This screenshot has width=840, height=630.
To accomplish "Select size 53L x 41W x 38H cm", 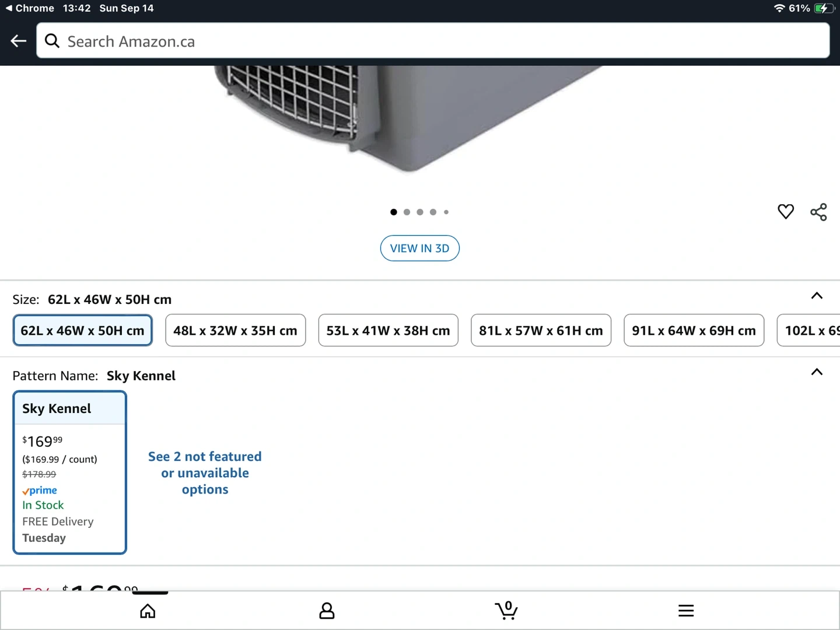I will coord(388,331).
